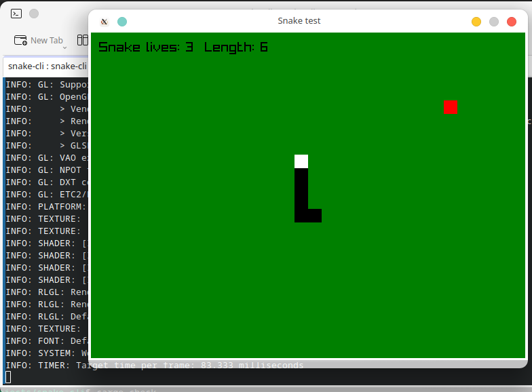This screenshot has width=532, height=392.
Task: Click the 'INFO: GL: VAO' line in terminal
Action: click(47, 157)
